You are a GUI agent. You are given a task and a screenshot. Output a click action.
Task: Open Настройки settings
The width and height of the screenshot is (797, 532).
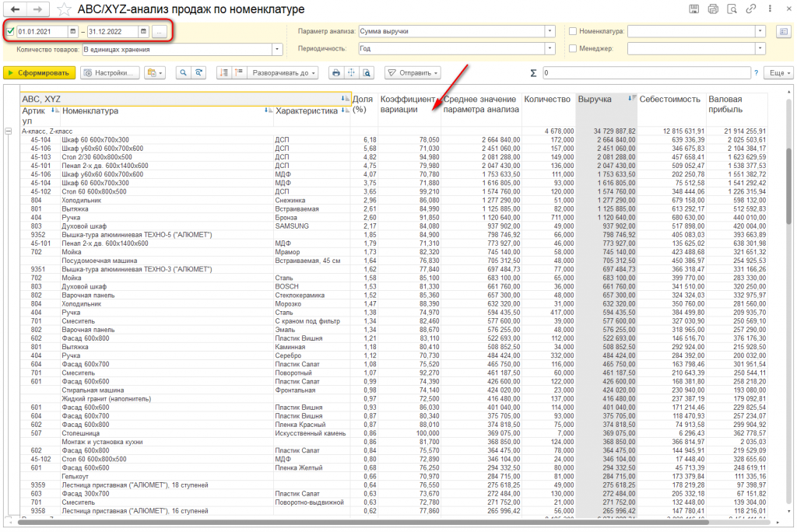pyautogui.click(x=110, y=73)
